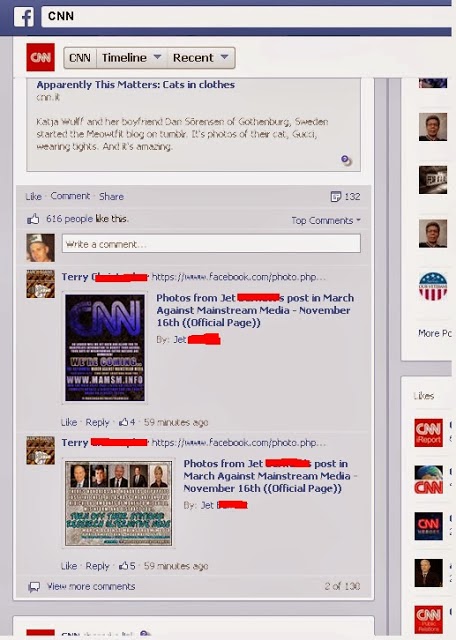Open Apparently This Matters: Cats in clothes article
Viewport: 456px width, 640px height.
(136, 84)
